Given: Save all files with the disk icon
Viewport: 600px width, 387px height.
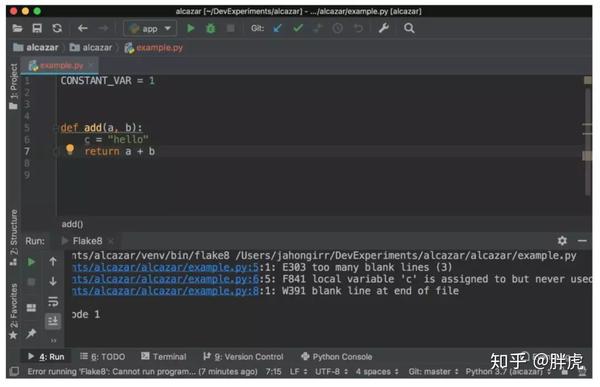Looking at the screenshot, I should click(x=37, y=28).
